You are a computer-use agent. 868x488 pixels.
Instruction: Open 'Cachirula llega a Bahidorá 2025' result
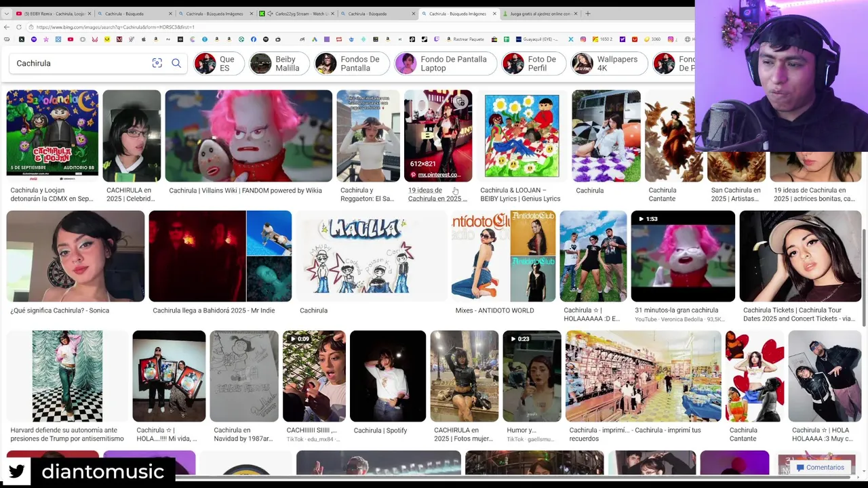220,256
